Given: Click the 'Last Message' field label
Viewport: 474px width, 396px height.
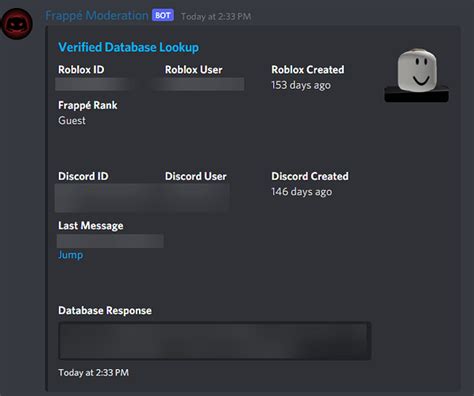Looking at the screenshot, I should click(x=91, y=226).
